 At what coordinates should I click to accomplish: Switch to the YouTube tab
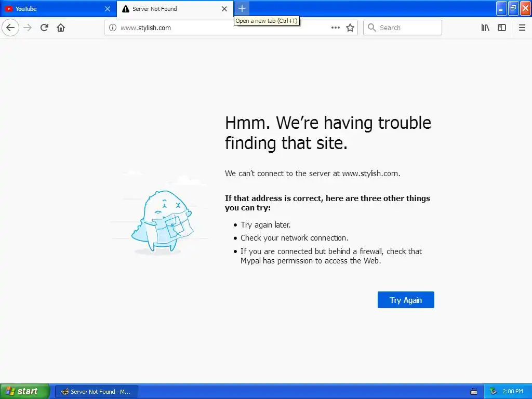click(58, 9)
